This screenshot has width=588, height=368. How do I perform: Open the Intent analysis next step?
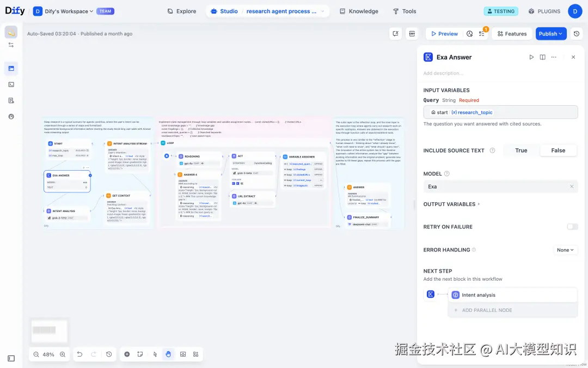click(x=513, y=295)
